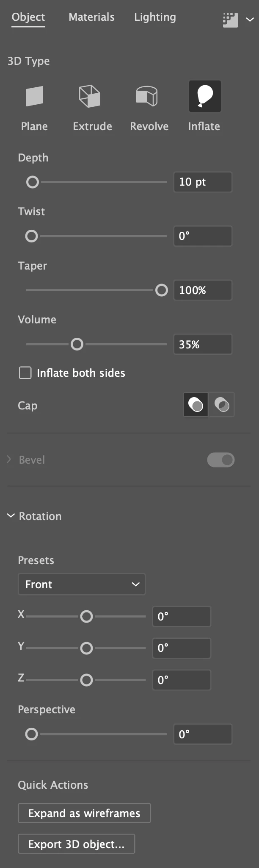This screenshot has width=259, height=868.
Task: Select the Revolve 3D type icon
Action: click(147, 96)
